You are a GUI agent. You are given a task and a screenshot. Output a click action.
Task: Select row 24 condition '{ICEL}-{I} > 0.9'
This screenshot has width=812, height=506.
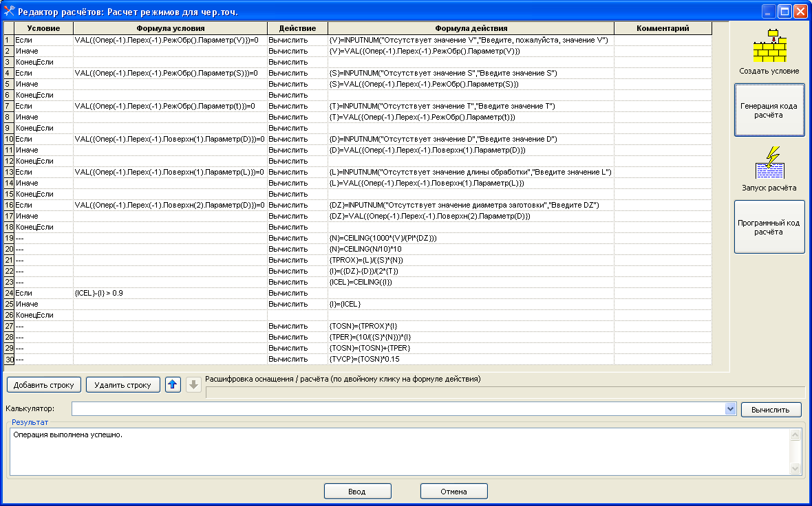click(170, 293)
